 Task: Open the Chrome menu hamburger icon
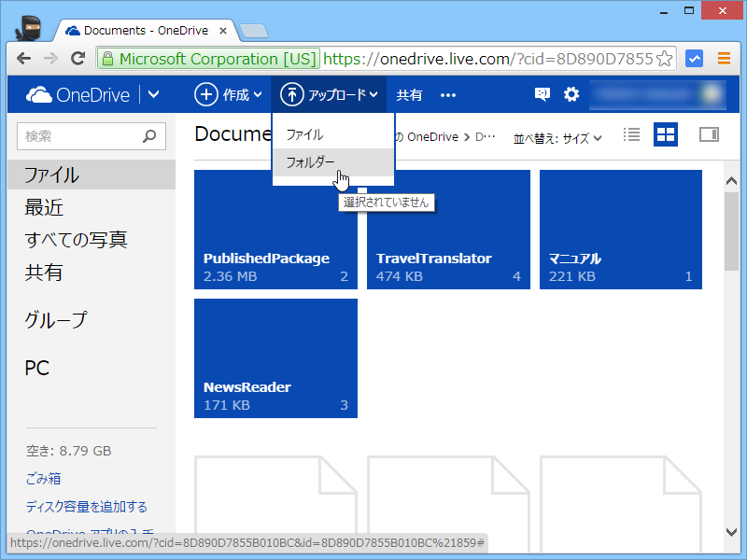724,57
